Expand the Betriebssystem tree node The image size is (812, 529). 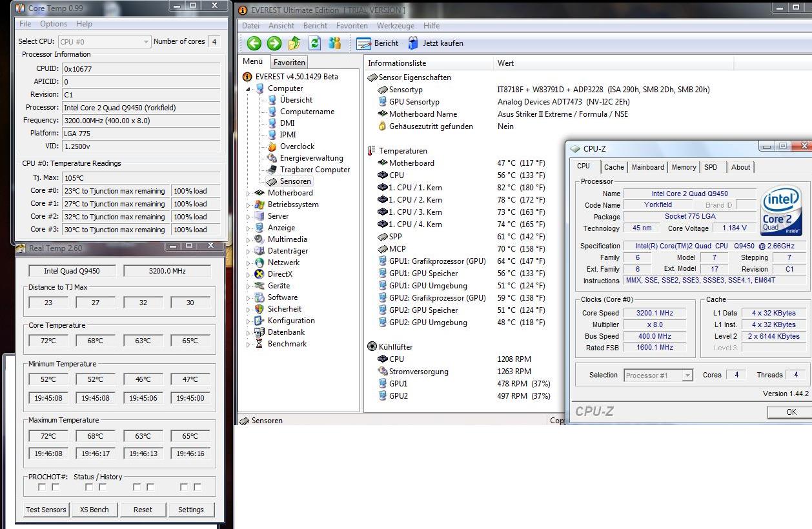pyautogui.click(x=249, y=205)
